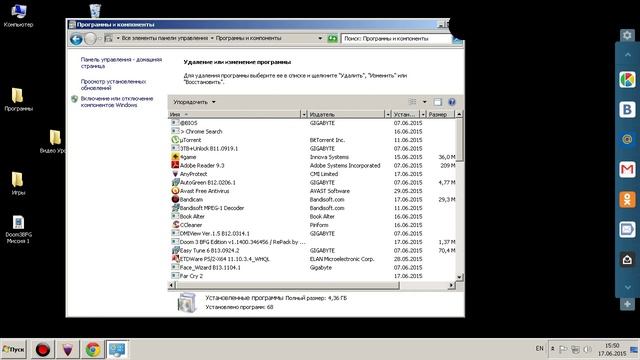Open Включение или отключение компонентов Windows
The image size is (640, 360).
(117, 102)
